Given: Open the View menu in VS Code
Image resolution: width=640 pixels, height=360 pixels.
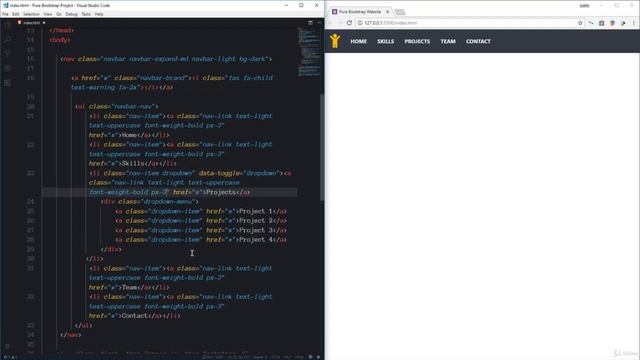Looking at the screenshot, I should tap(48, 14).
